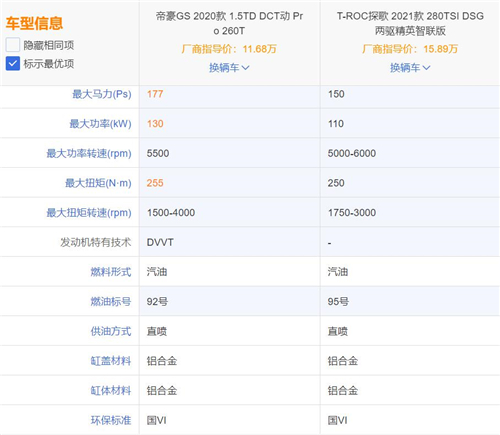Select the 1750-3000 torque rpm value

point(352,213)
